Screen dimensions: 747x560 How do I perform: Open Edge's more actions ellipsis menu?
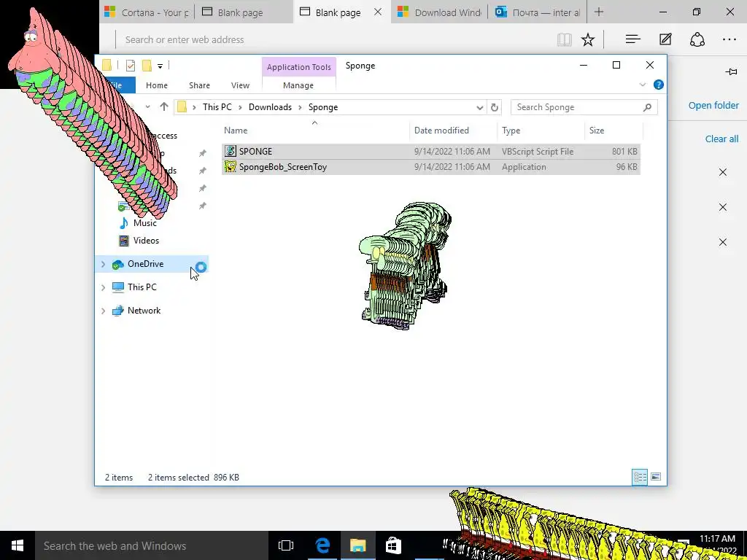pos(729,39)
